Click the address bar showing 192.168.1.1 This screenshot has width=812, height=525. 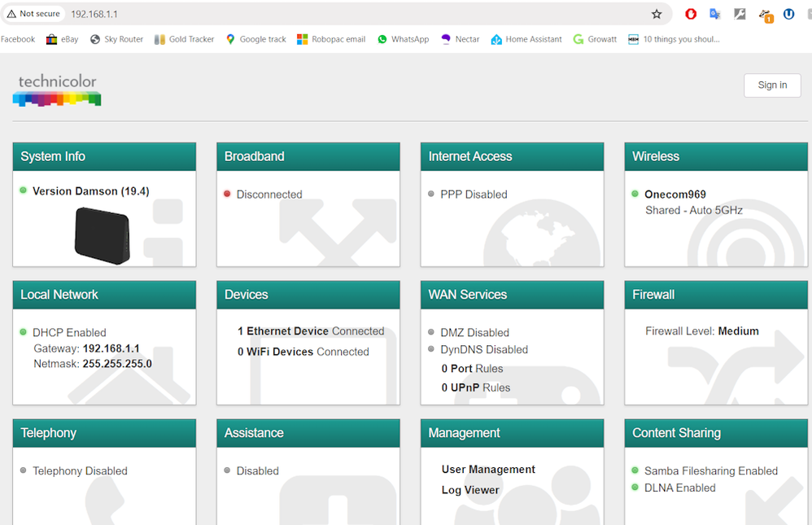point(325,14)
